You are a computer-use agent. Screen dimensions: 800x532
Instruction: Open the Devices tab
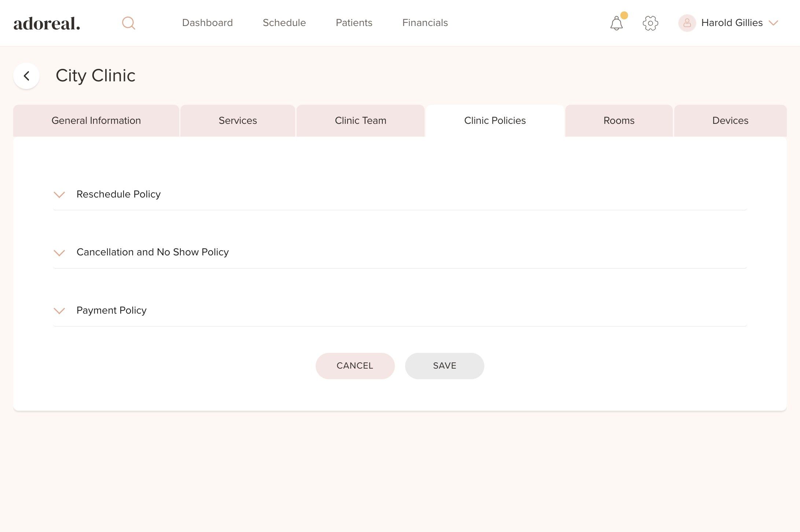[x=730, y=121]
